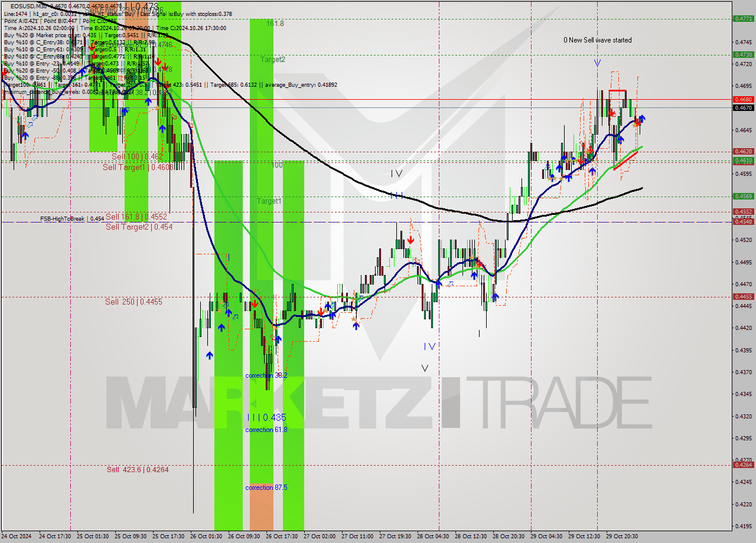Click the 0.4420 price axis value

tap(744, 328)
